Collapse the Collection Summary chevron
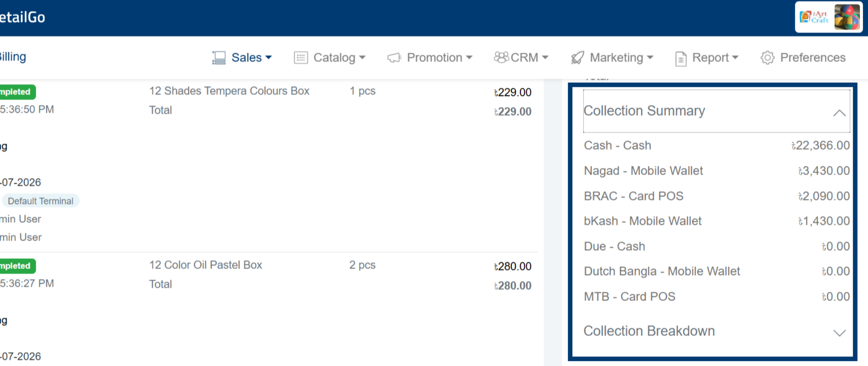Screen dimensions: 868x366 [x=839, y=113]
